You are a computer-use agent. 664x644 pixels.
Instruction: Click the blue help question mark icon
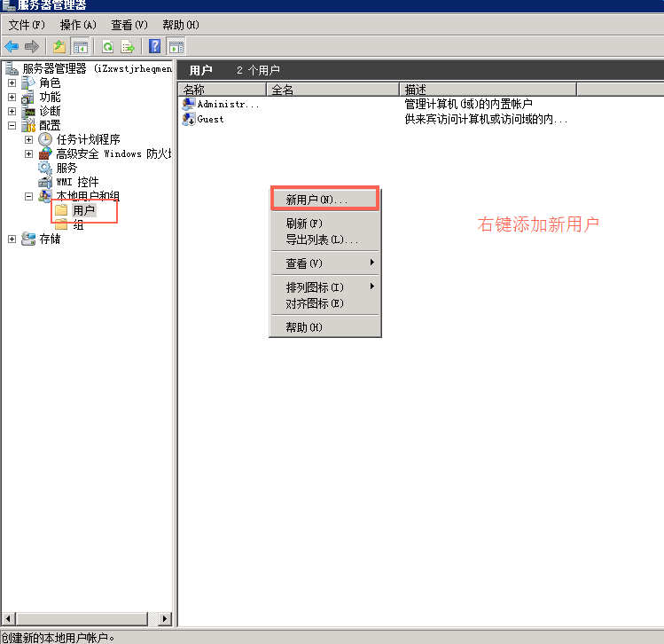click(x=155, y=46)
